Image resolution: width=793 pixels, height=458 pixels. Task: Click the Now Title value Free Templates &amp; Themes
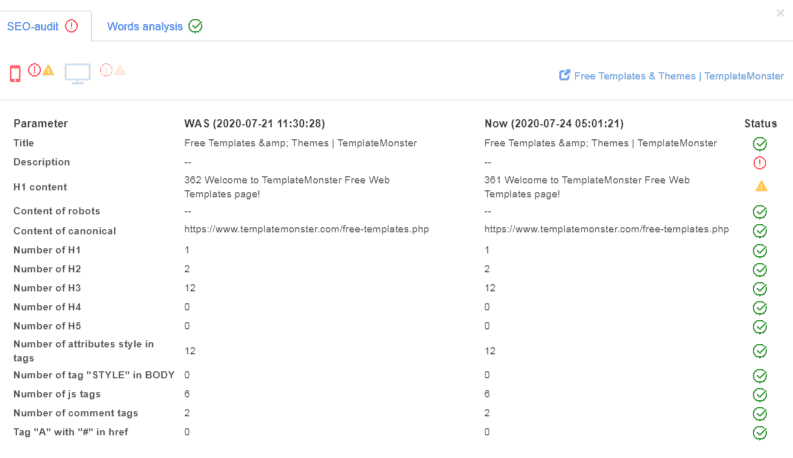[x=600, y=143]
